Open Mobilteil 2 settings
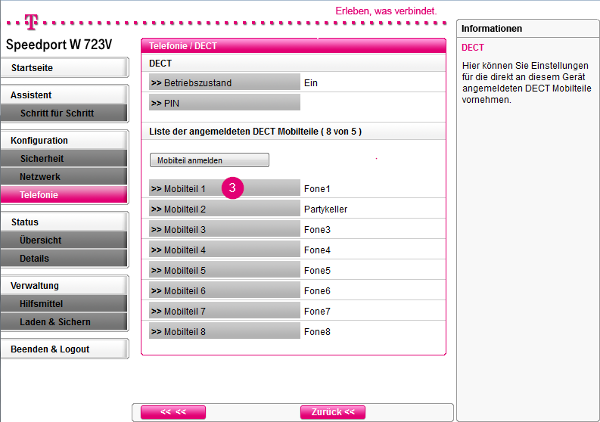This screenshot has width=600, height=422. (x=224, y=209)
